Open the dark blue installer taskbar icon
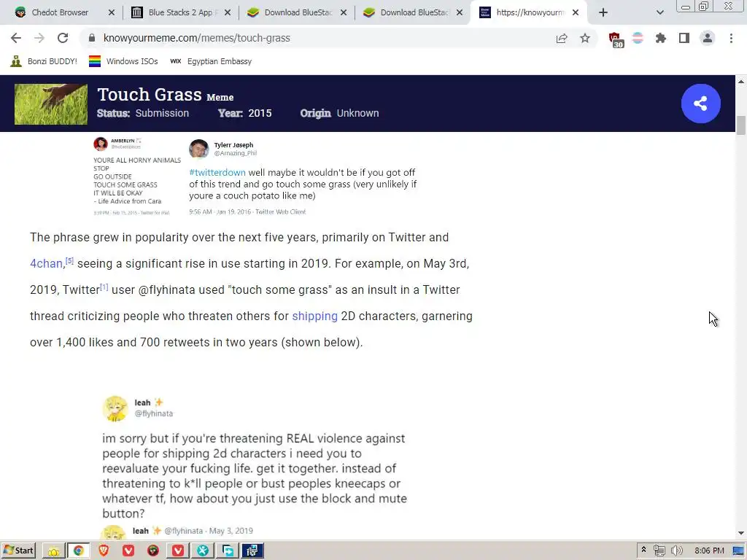 click(252, 551)
